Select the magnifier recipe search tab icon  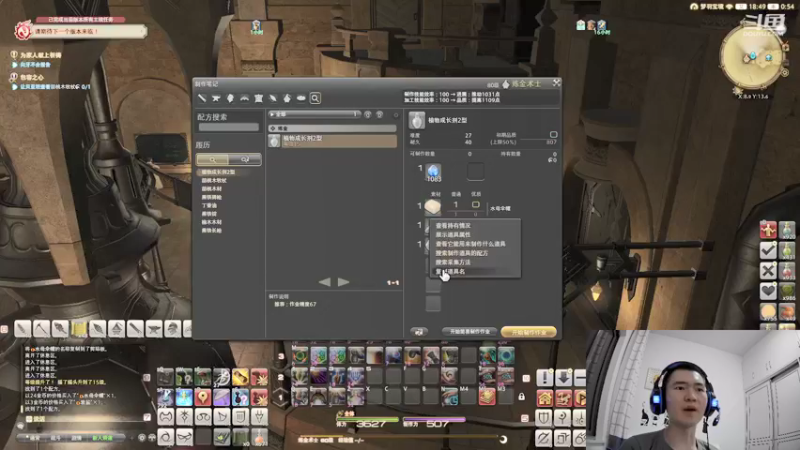tap(315, 98)
